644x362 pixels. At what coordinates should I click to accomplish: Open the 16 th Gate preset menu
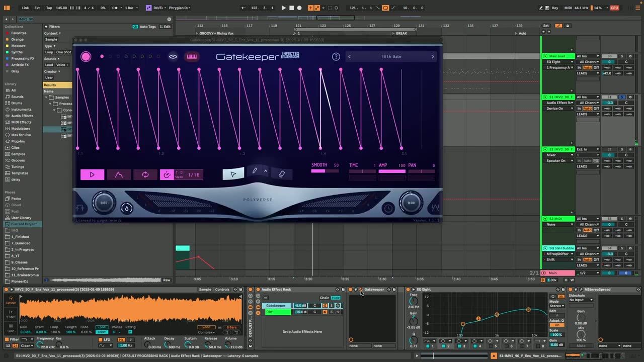pos(391,57)
